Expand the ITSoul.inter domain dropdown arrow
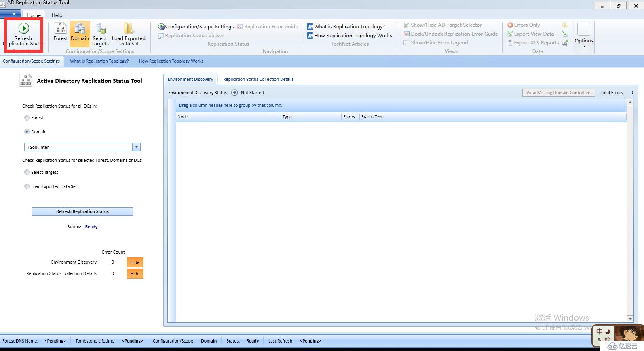 (137, 147)
